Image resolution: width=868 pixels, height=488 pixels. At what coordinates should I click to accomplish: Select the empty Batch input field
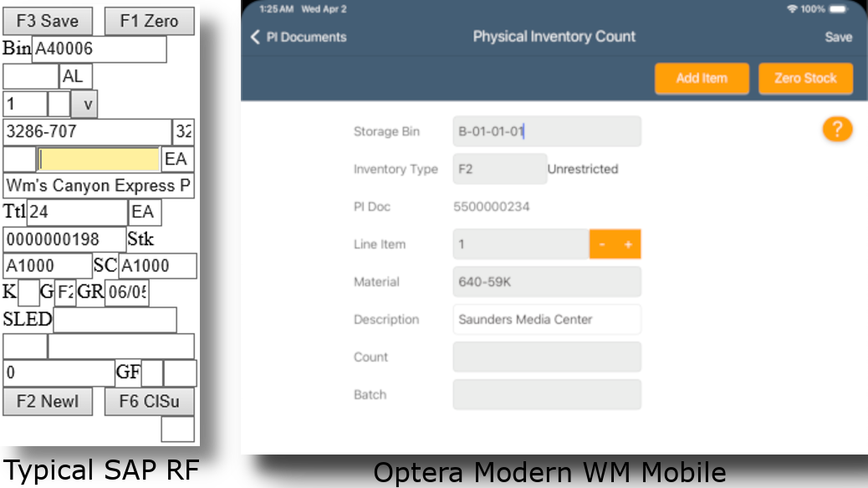click(x=546, y=394)
